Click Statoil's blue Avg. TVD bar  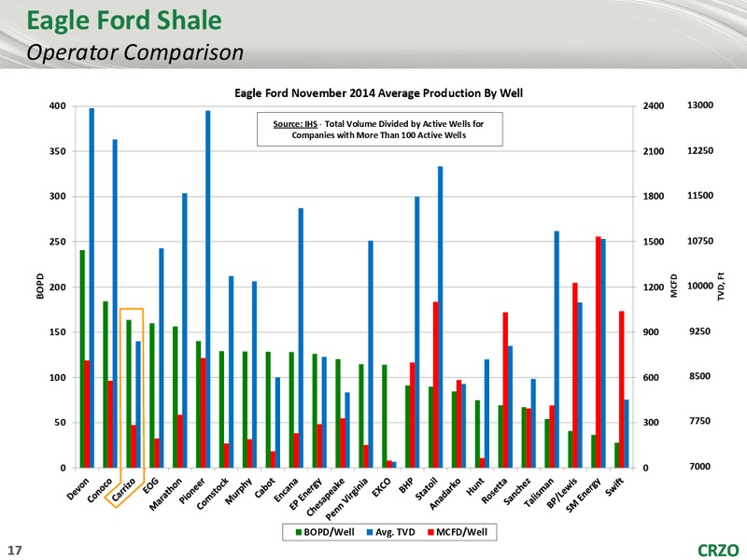441,317
